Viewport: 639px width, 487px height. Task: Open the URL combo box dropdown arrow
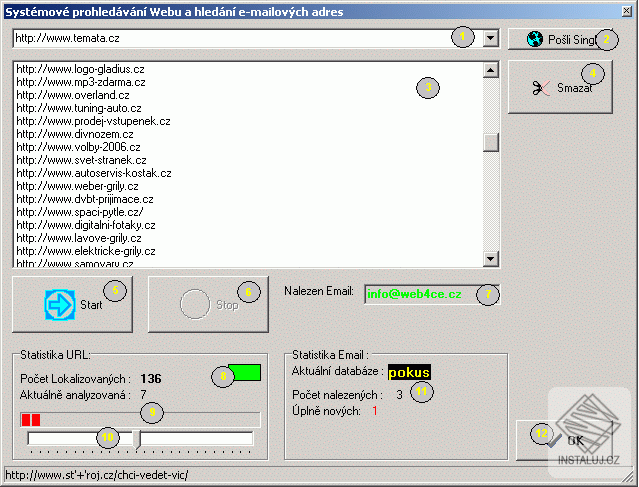click(x=491, y=38)
